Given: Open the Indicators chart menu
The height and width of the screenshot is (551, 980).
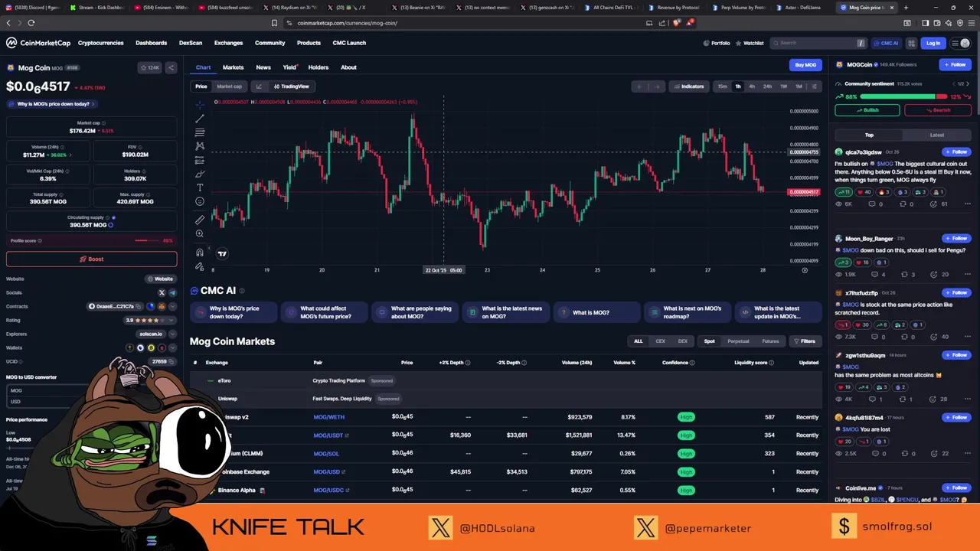Looking at the screenshot, I should [688, 86].
